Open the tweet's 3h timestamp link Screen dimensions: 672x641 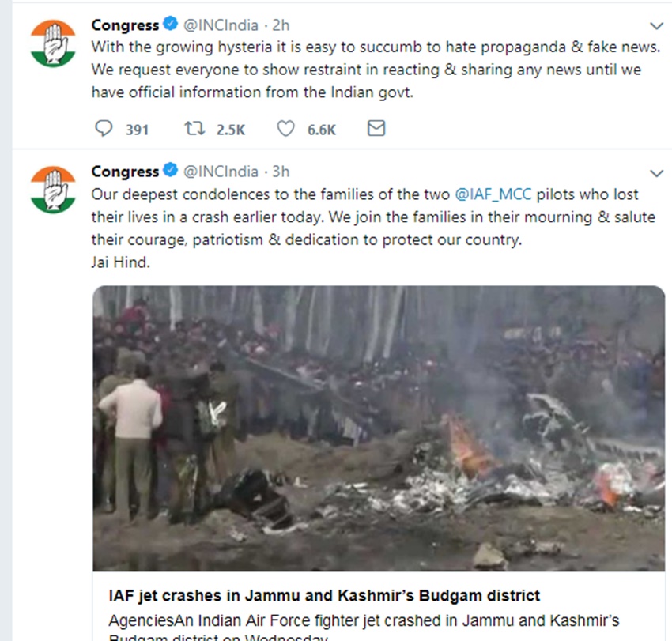pos(281,172)
